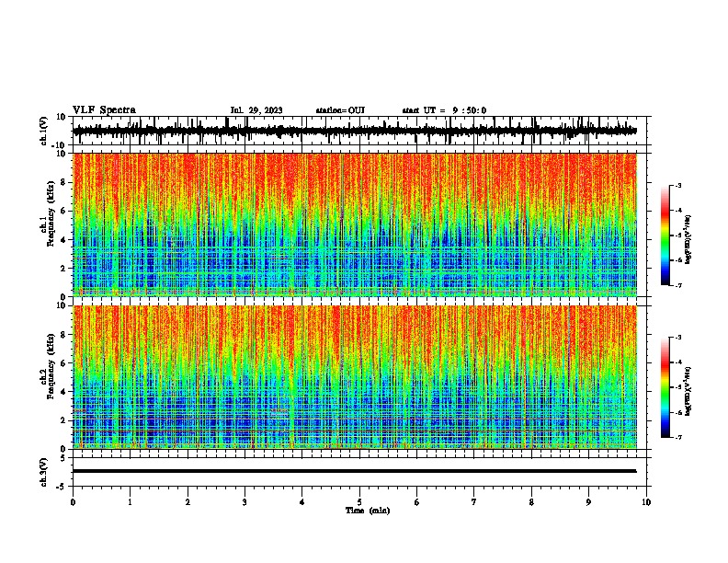Click the time axis tick label "7"
The image size is (728, 563).
(x=474, y=502)
